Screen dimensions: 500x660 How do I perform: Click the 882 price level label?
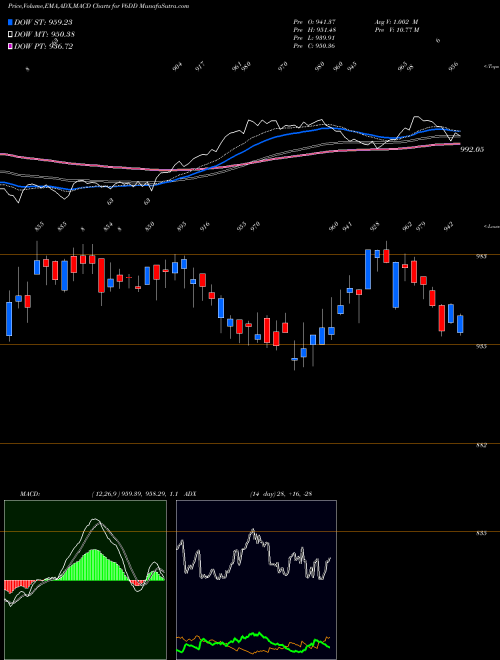[481, 445]
